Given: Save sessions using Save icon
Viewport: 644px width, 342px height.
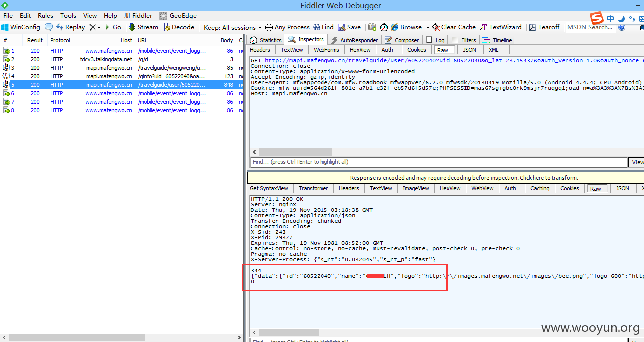Looking at the screenshot, I should tap(349, 27).
